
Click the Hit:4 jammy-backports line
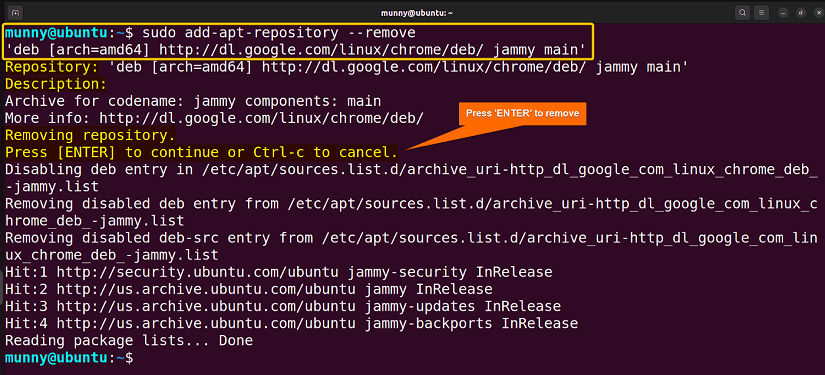tap(291, 323)
